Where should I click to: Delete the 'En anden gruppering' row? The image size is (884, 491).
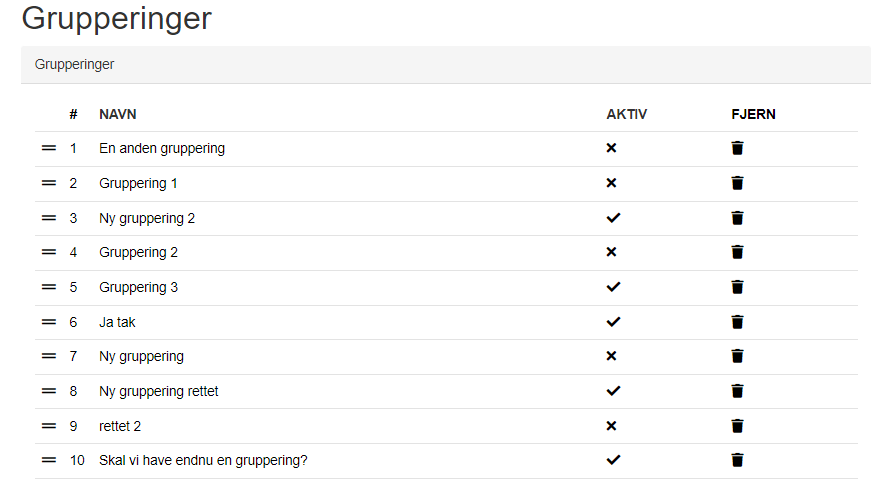pyautogui.click(x=737, y=149)
